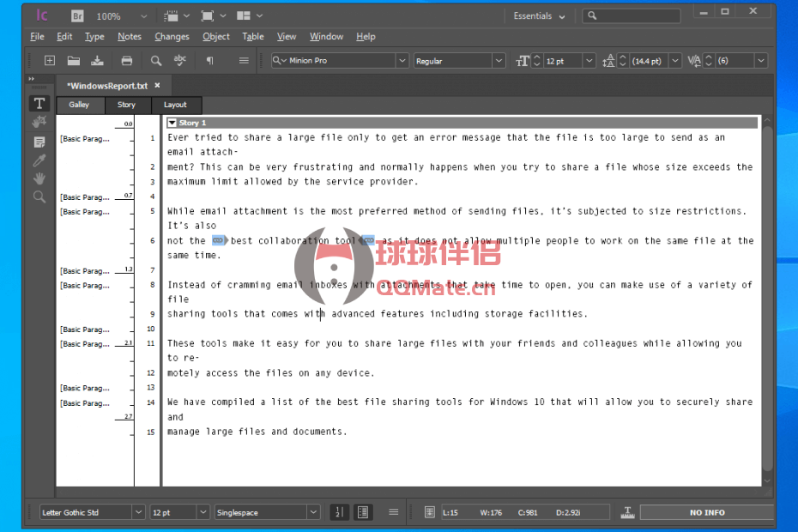Expand the Regular font style dropdown
Image resolution: width=798 pixels, height=532 pixels.
499,61
